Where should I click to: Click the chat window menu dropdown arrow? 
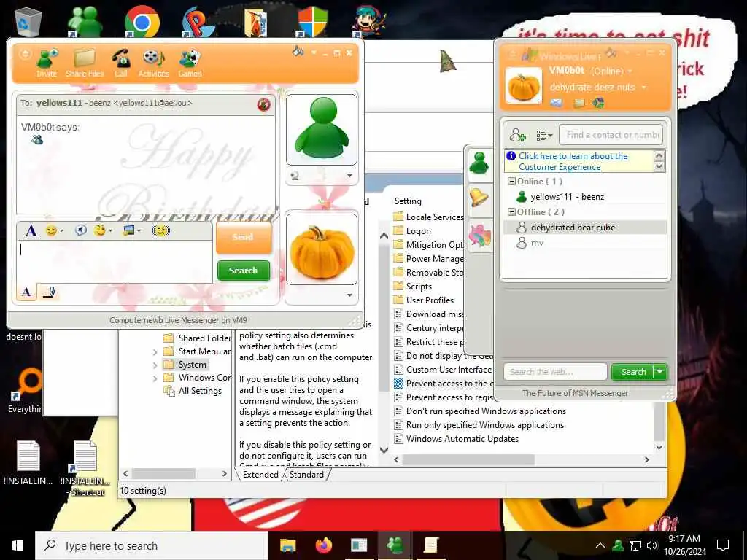[314, 52]
